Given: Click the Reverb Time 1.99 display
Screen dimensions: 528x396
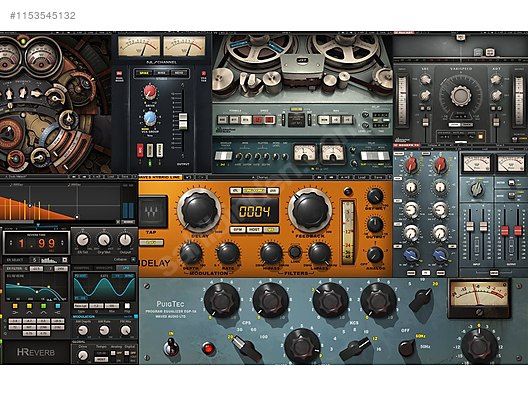Looking at the screenshot, I should point(36,243).
